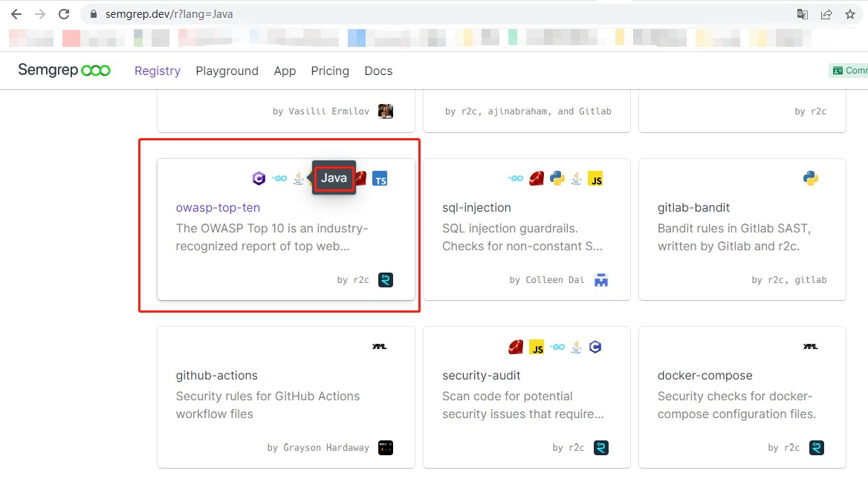This screenshot has width=868, height=479.
Task: Click the 'by Vasilii Ermilov' author text
Action: point(320,111)
